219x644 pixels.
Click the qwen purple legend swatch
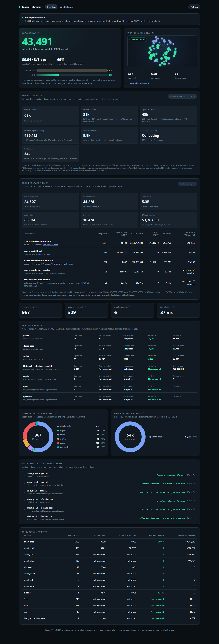pos(58,435)
